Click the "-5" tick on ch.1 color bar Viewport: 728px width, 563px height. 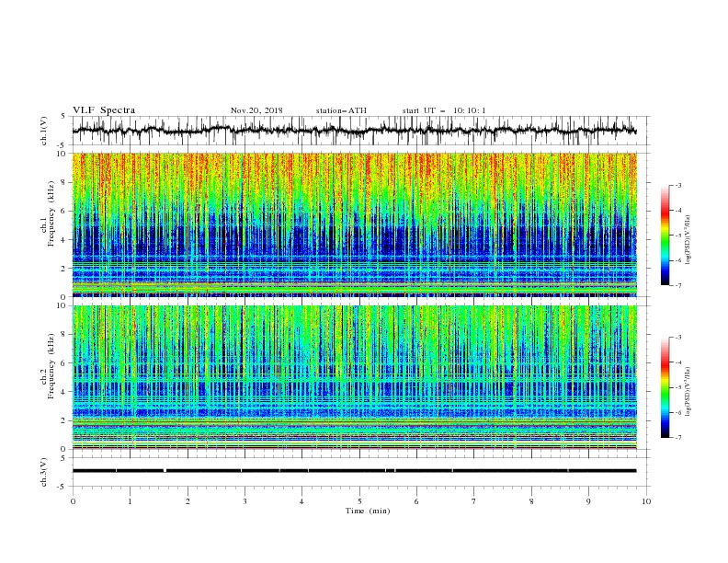coord(677,236)
